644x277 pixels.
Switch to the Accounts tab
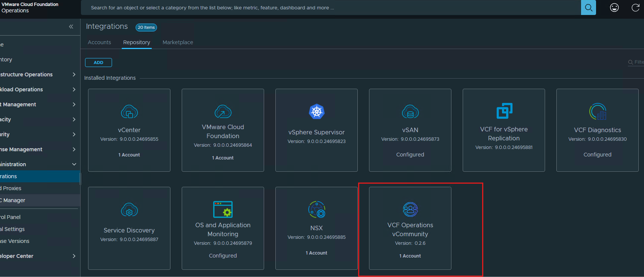click(x=99, y=42)
